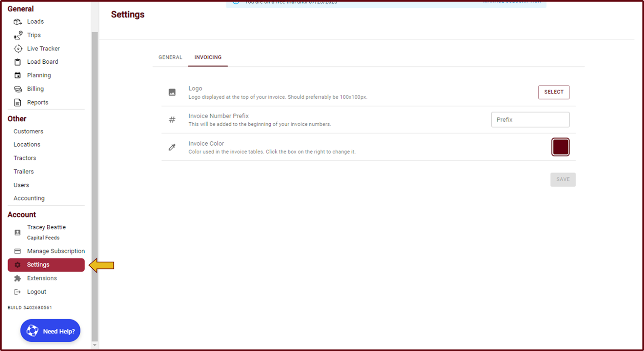Click the Save button

563,179
